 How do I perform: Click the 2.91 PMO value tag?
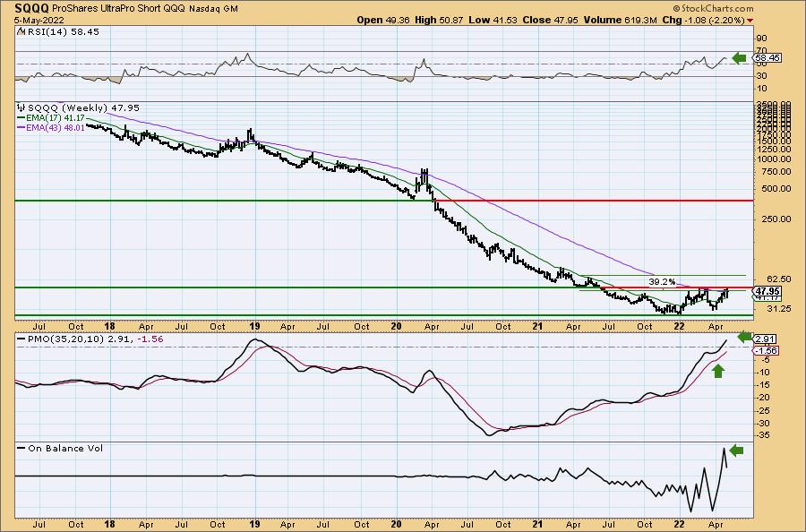coord(765,339)
